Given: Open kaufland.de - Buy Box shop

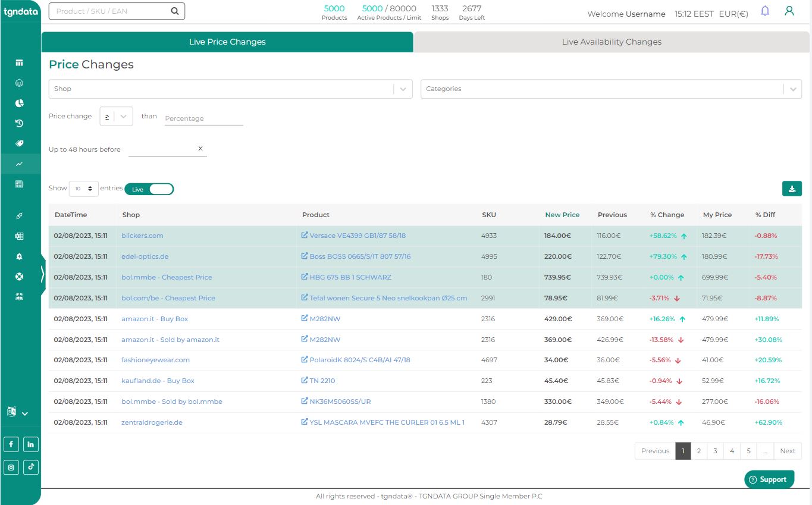Looking at the screenshot, I should pos(158,381).
